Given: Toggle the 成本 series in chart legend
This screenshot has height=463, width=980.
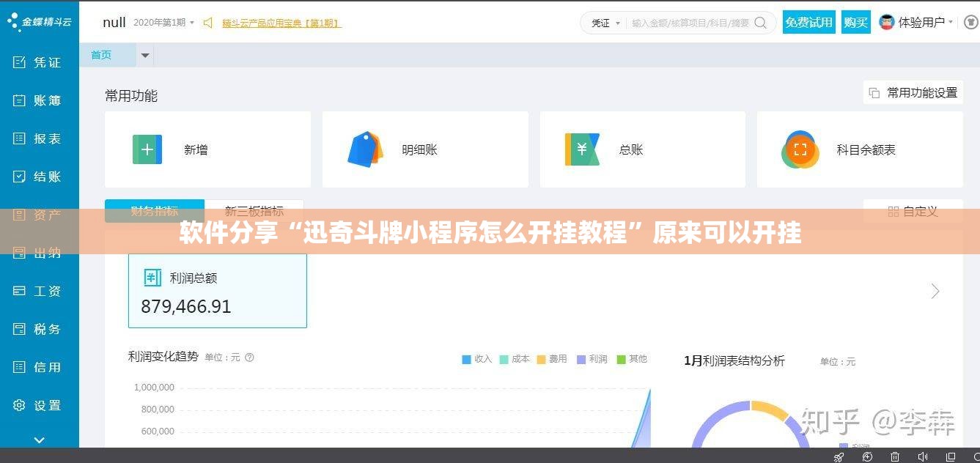Looking at the screenshot, I should (x=515, y=359).
